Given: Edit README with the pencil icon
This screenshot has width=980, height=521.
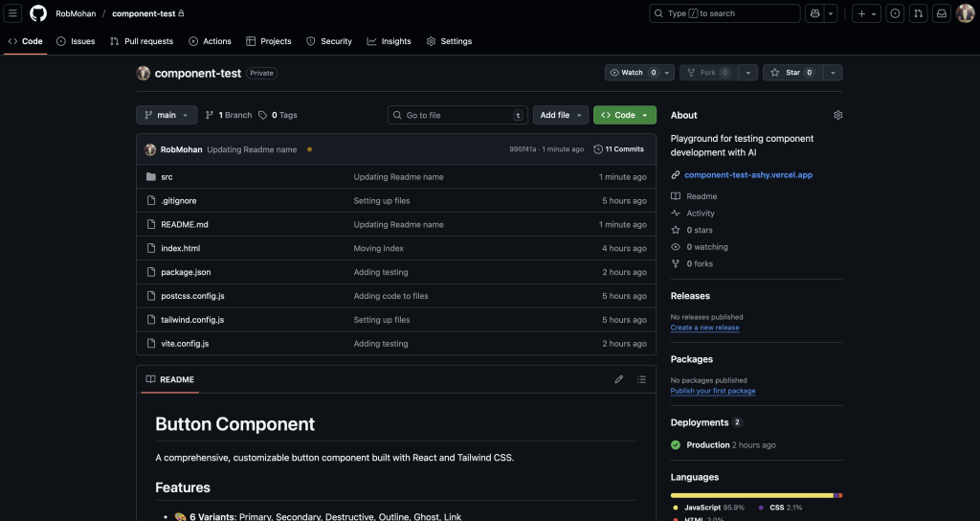Looking at the screenshot, I should point(619,379).
